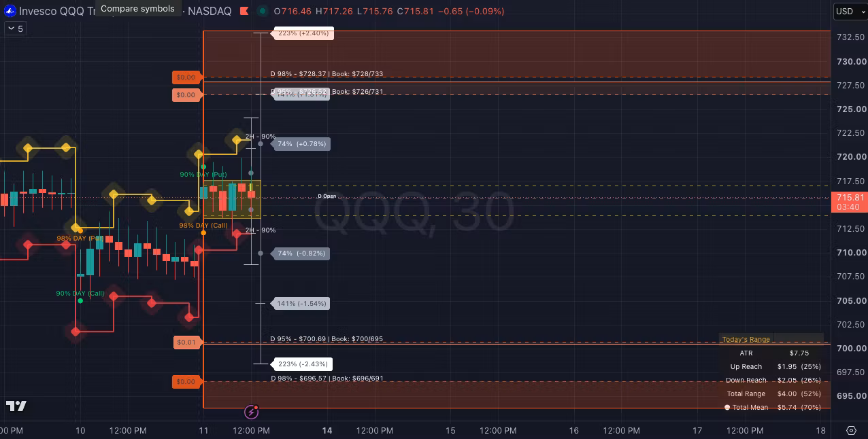The image size is (868, 439).
Task: Click the 74% (+0.78%) level label
Action: coord(302,144)
